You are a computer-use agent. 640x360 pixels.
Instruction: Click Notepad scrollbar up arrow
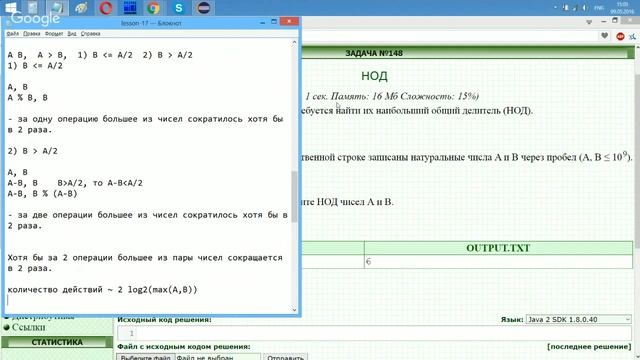coord(294,42)
